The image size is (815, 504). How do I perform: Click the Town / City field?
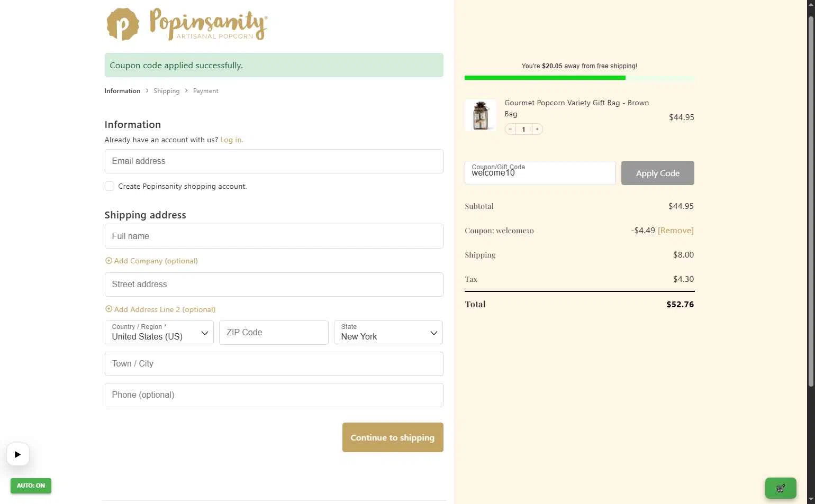click(274, 364)
